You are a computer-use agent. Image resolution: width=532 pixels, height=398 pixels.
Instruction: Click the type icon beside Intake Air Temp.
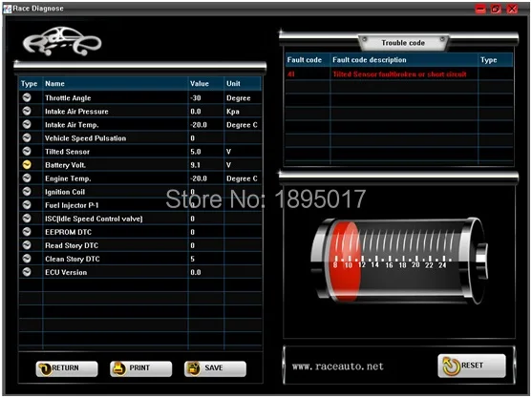click(27, 124)
